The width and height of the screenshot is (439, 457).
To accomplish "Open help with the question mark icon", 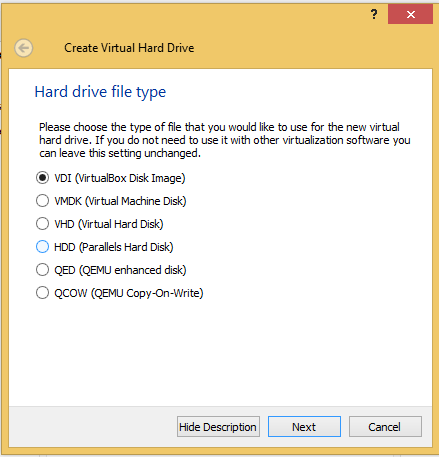I will pyautogui.click(x=374, y=14).
